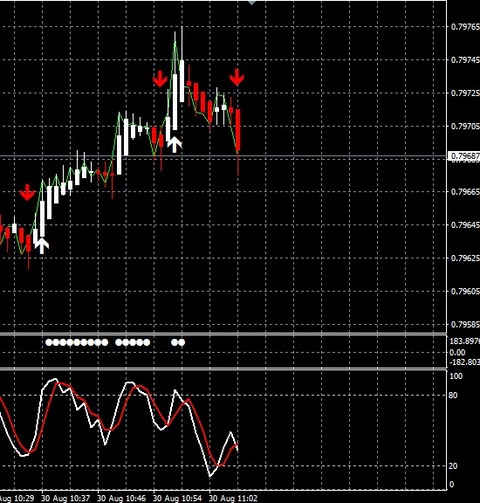The height and width of the screenshot is (503, 480).
Task: Click the 0.79625 price scale value
Action: [x=465, y=258]
